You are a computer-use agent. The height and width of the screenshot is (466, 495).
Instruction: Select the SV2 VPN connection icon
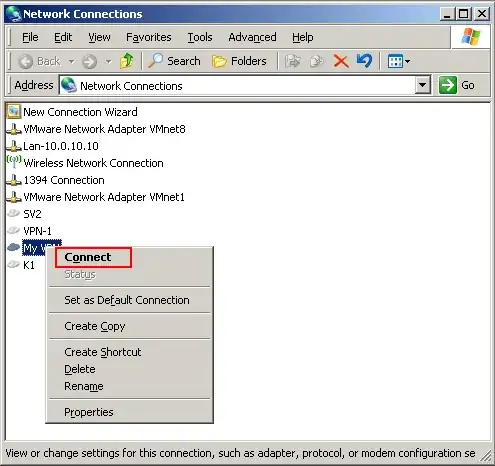click(14, 213)
